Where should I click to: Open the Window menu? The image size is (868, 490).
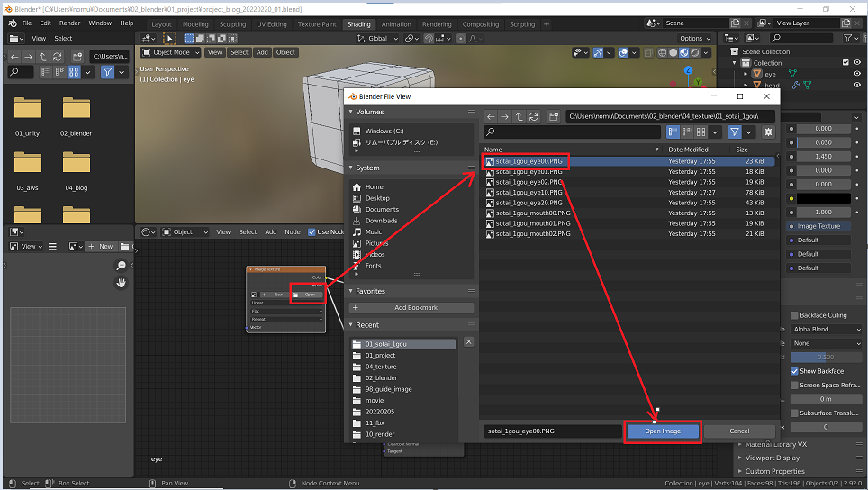click(100, 23)
